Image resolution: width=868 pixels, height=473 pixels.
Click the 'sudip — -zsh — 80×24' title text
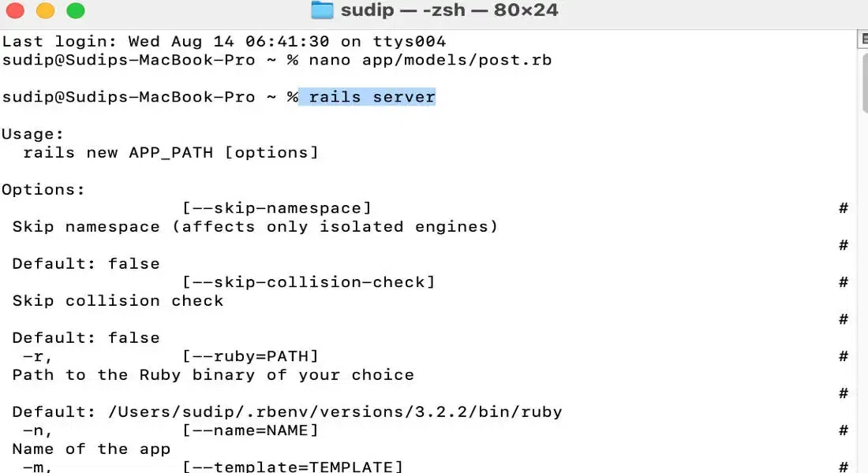pos(450,10)
